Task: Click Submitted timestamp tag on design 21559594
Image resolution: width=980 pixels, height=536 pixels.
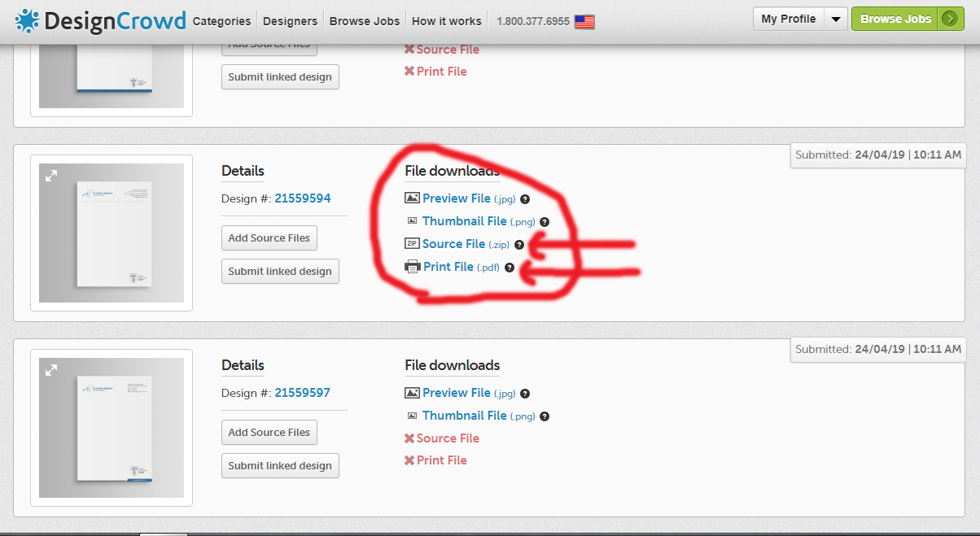Action: [x=878, y=155]
